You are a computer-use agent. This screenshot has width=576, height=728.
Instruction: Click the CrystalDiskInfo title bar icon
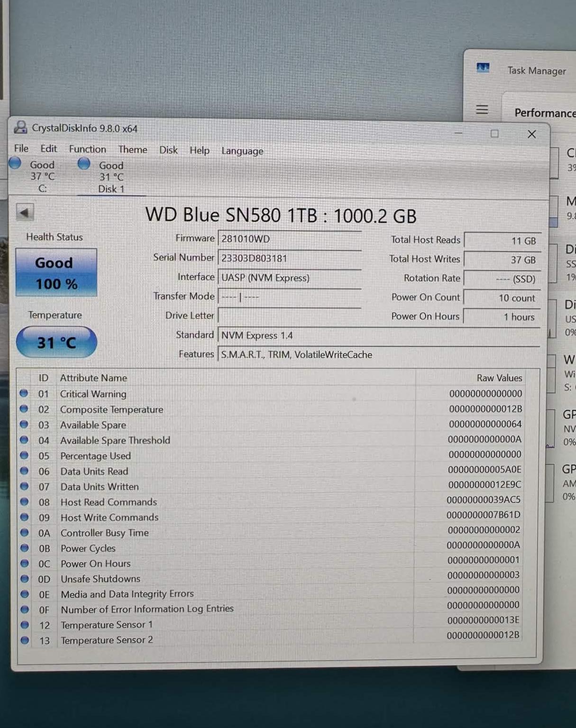click(20, 127)
